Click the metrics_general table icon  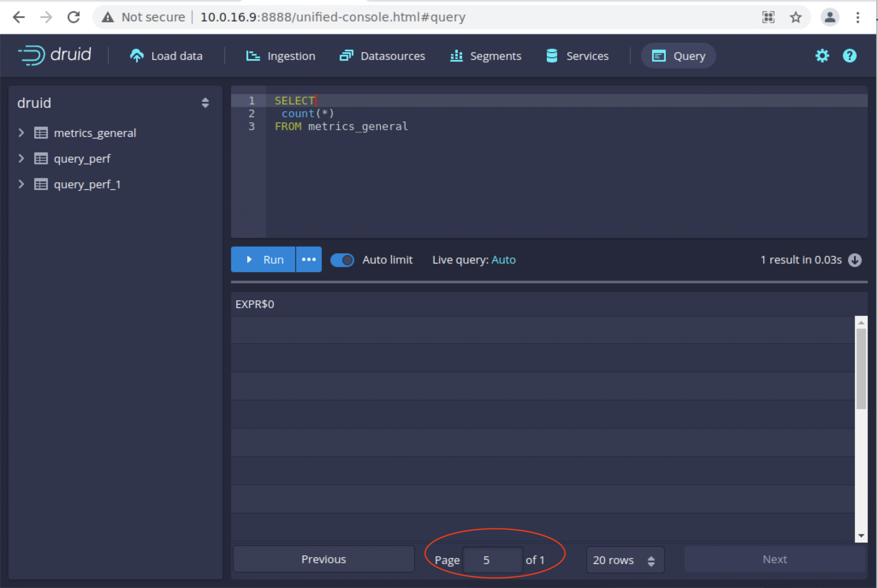coord(41,133)
